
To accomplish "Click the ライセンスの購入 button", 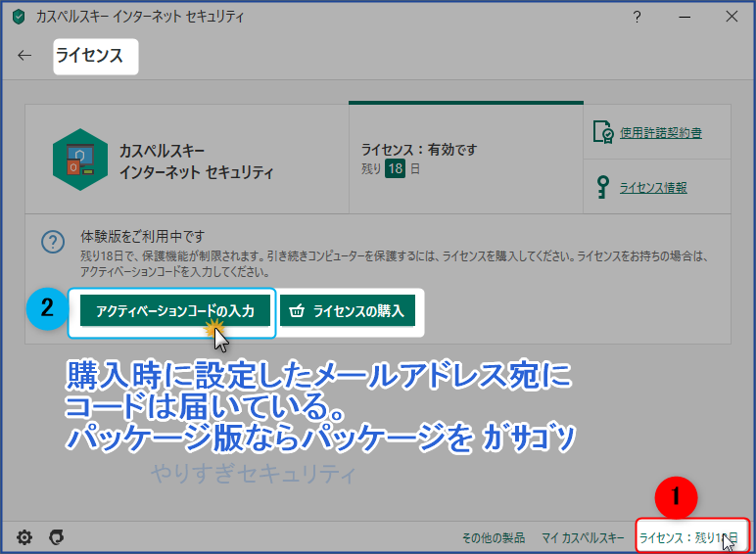I will tap(347, 310).
